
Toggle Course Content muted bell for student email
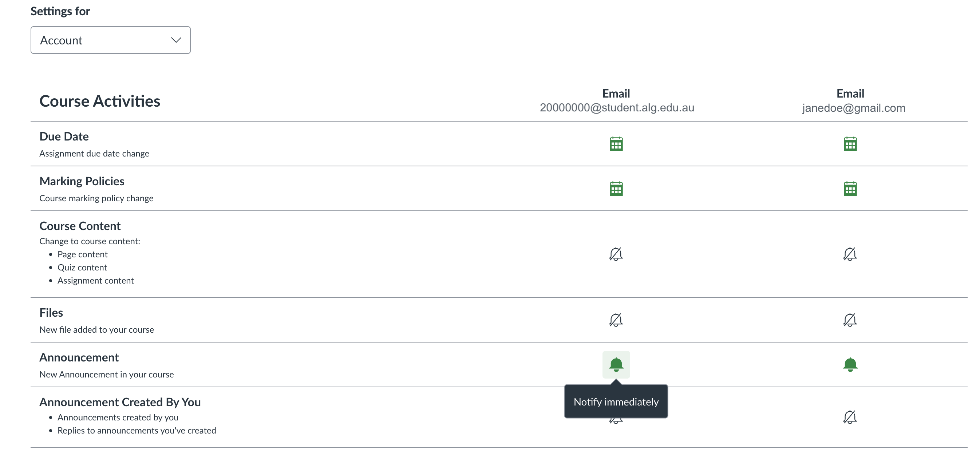[616, 254]
